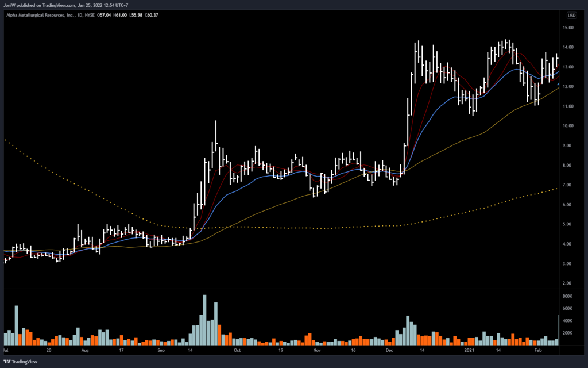Click the blue price marker arrow near 12.00
The image size is (588, 368).
click(559, 85)
